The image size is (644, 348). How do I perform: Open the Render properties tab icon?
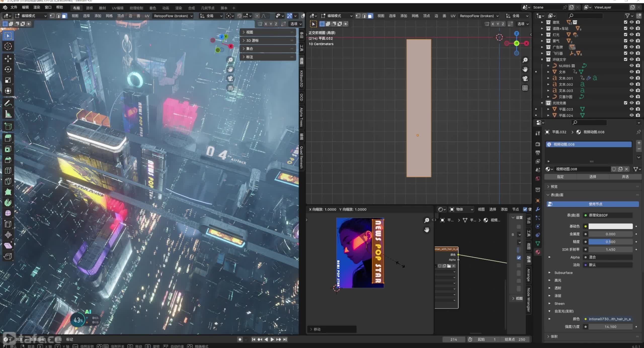(x=538, y=144)
